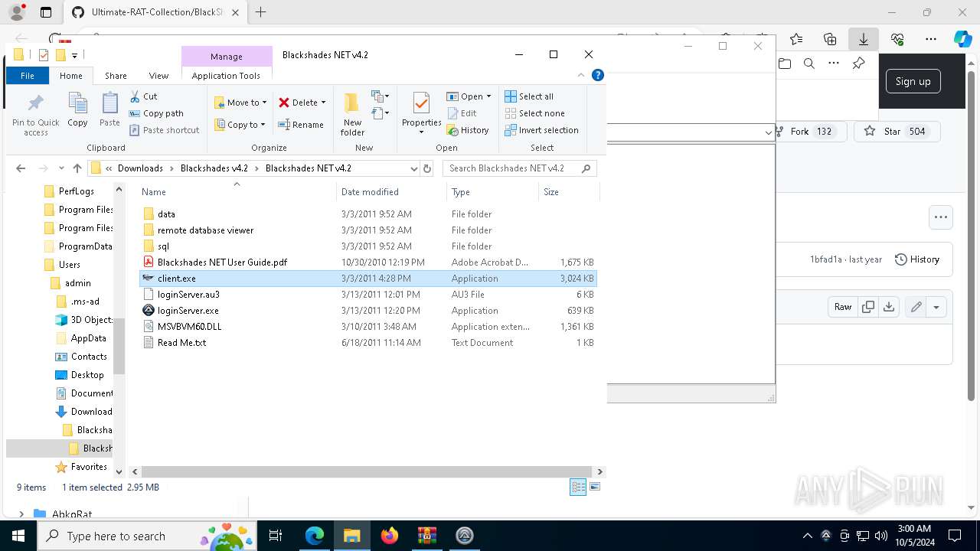This screenshot has height=551, width=980.
Task: Click the Cut scissors command
Action: pyautogui.click(x=143, y=96)
